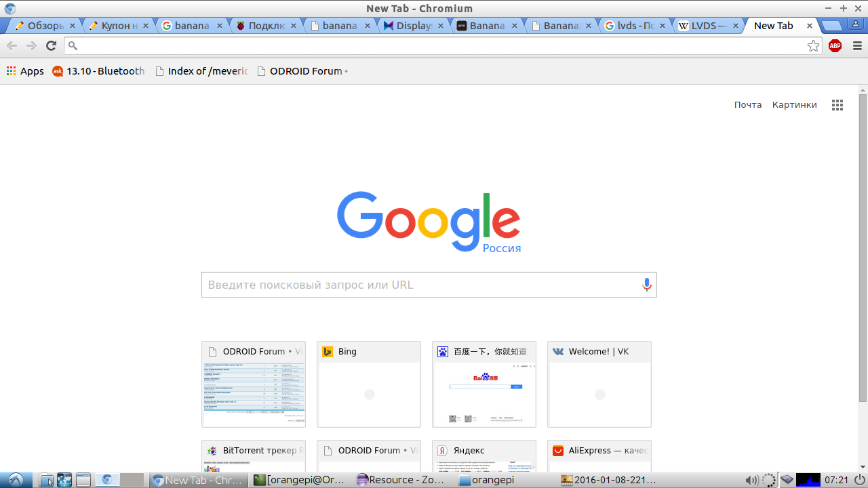Click the Chromium user profile button
This screenshot has height=488, width=868.
856,24
